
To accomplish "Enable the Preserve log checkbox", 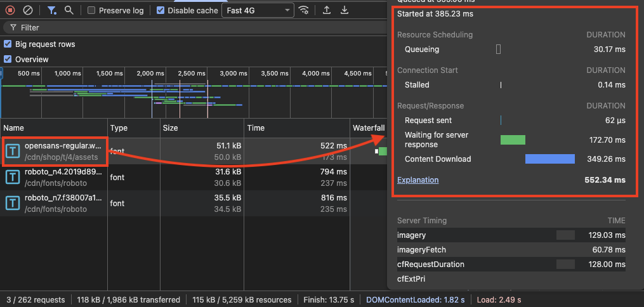I will click(92, 10).
